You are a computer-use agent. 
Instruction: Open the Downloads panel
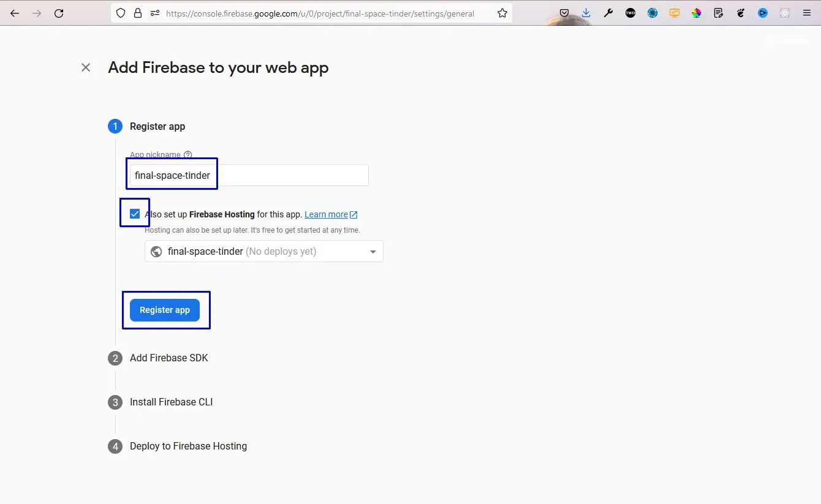(586, 13)
